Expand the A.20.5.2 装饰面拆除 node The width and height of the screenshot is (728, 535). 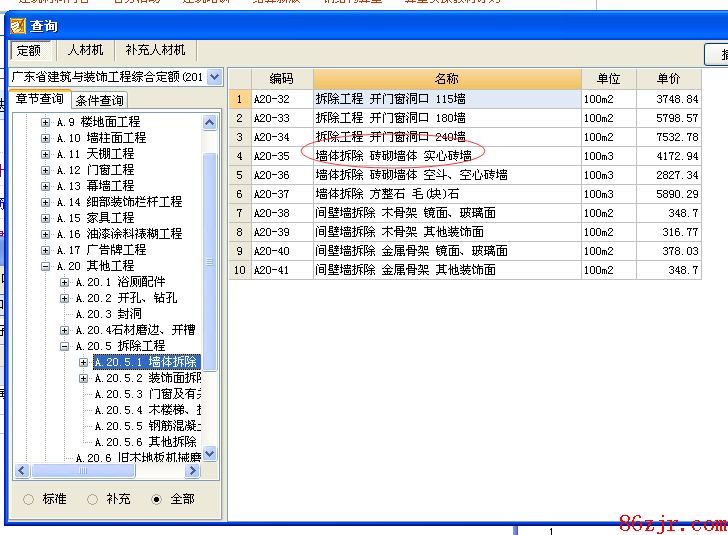point(83,378)
